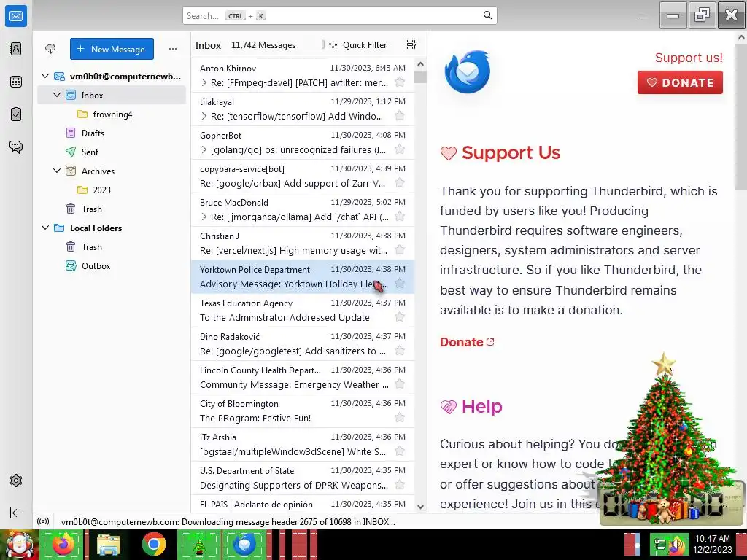Image resolution: width=747 pixels, height=560 pixels.
Task: Open the Calendar space
Action: coord(16,82)
